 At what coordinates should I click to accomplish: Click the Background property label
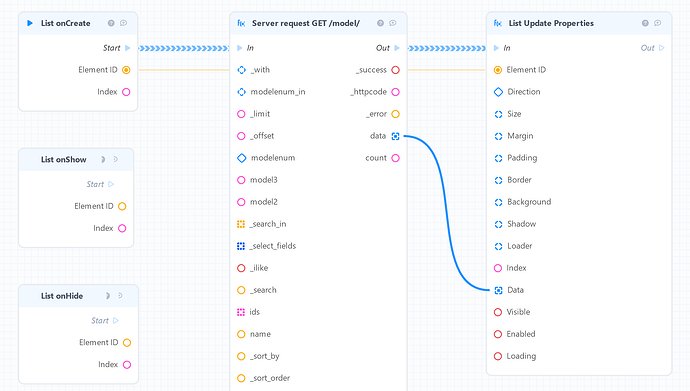coord(529,202)
